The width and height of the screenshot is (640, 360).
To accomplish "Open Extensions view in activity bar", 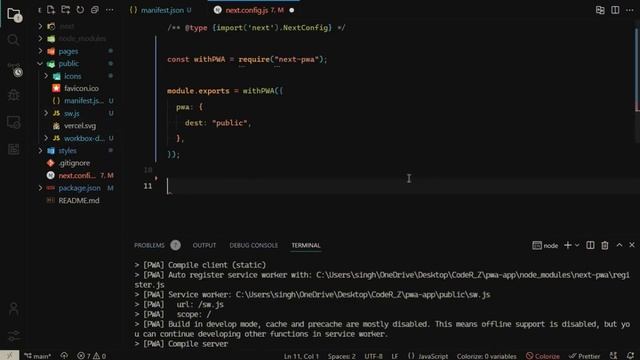I will pyautogui.click(x=13, y=149).
